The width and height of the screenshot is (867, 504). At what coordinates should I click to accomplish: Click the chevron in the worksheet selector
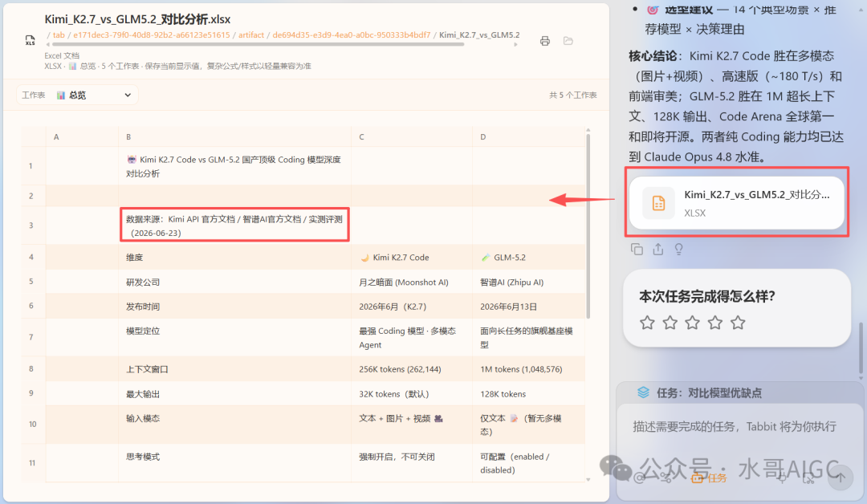[128, 95]
